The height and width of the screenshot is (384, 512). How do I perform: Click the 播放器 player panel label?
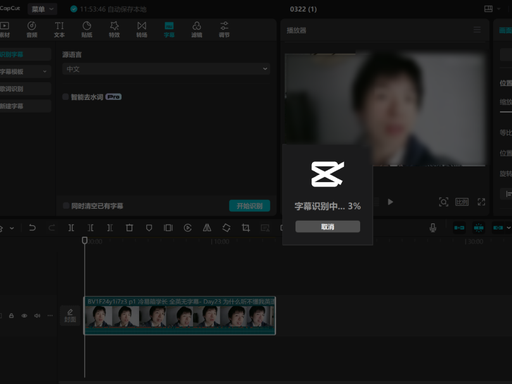tap(296, 30)
